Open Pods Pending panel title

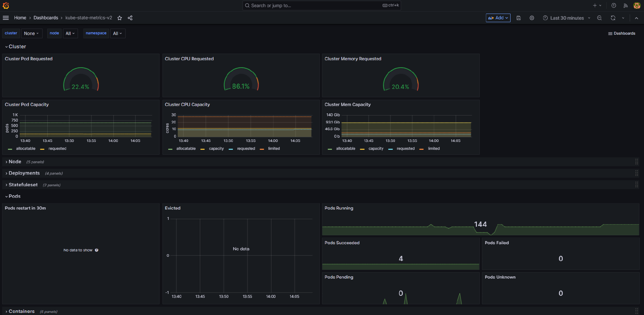tap(339, 277)
